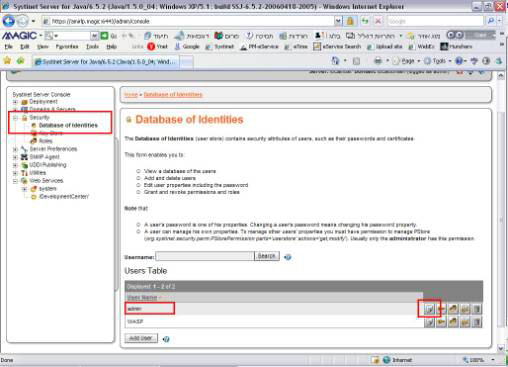Screen dimensions: 508x367
Task: Click the red Stop icon in the address bar area
Action: (x=378, y=21)
